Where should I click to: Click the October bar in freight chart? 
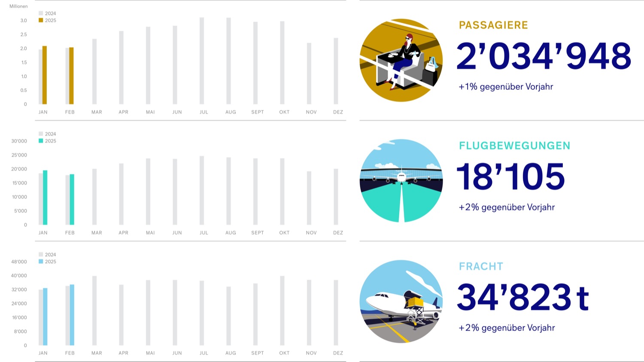pyautogui.click(x=282, y=311)
